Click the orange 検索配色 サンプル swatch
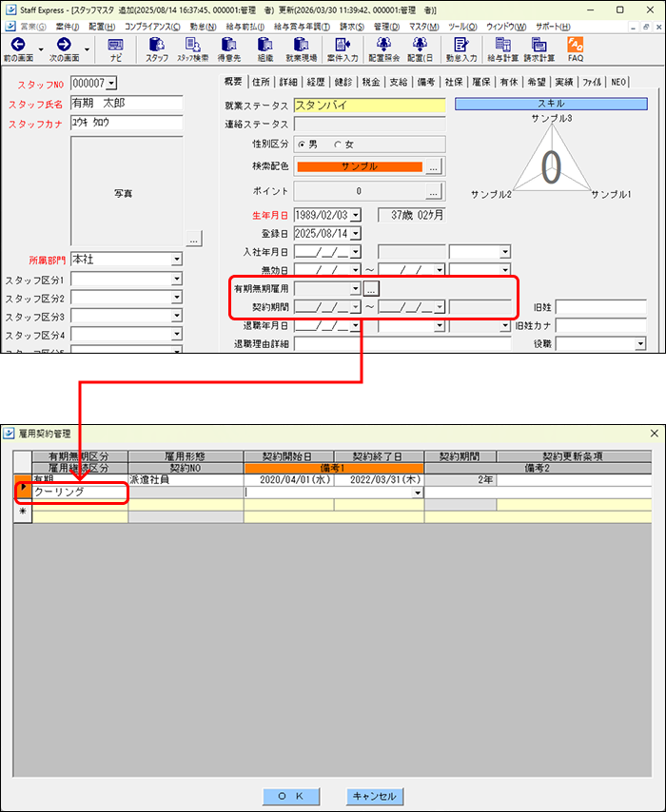 tap(359, 166)
